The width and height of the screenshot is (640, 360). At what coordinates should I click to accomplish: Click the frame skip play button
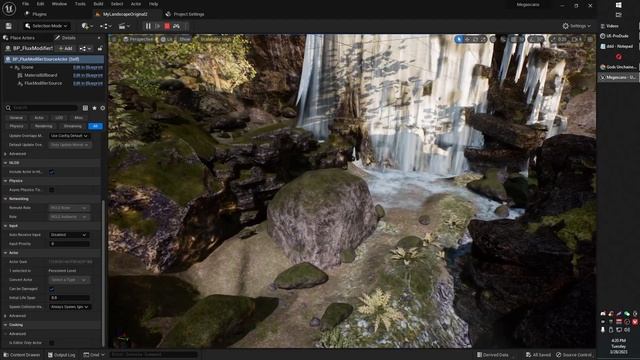(x=158, y=26)
